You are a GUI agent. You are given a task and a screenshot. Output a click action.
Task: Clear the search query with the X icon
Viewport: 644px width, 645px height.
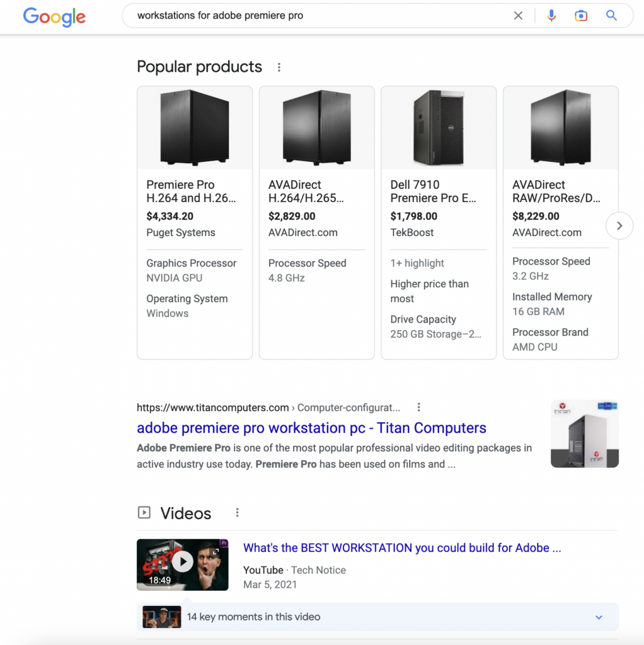(x=518, y=16)
